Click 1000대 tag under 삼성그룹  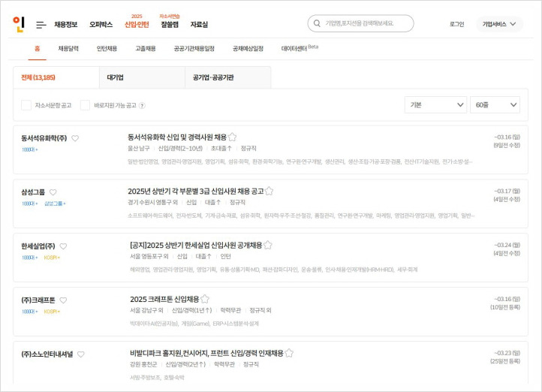click(x=30, y=204)
